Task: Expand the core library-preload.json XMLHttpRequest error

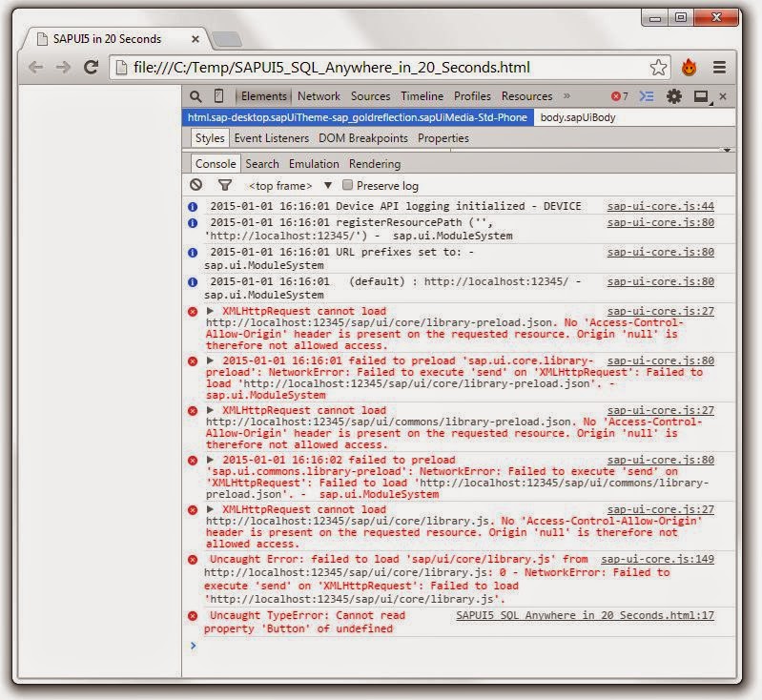Action: coord(210,311)
